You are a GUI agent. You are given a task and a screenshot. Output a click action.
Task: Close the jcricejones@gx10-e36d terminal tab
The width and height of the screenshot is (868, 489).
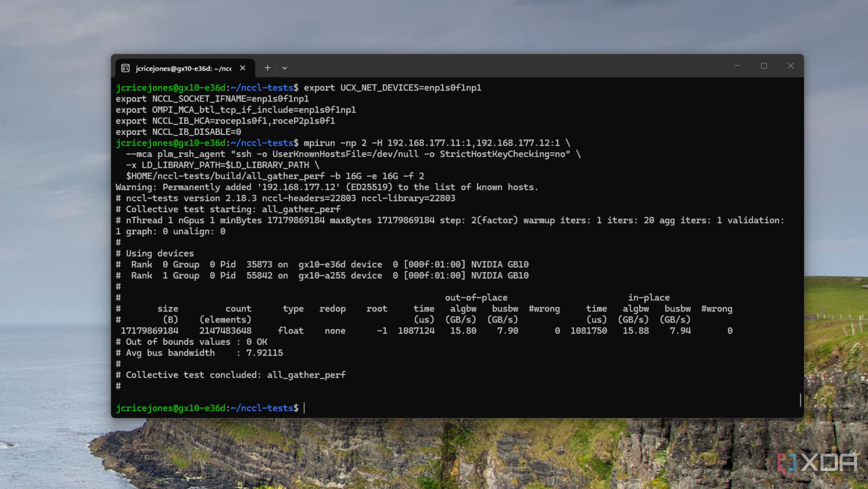[243, 68]
